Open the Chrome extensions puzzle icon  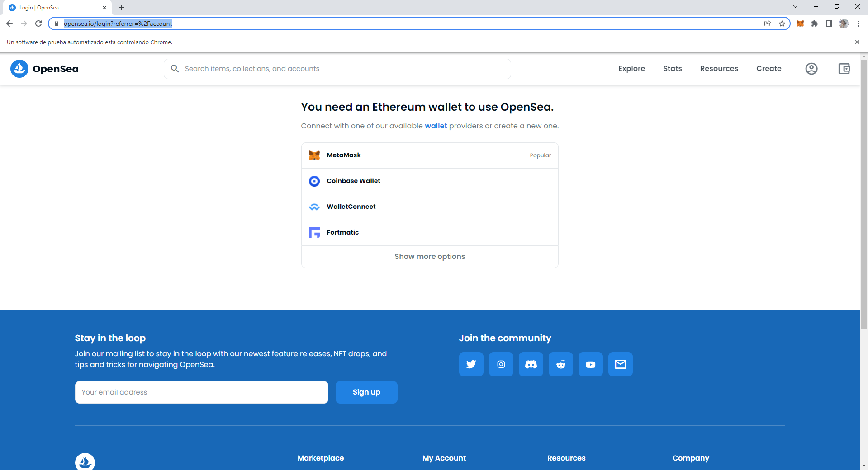tap(815, 23)
